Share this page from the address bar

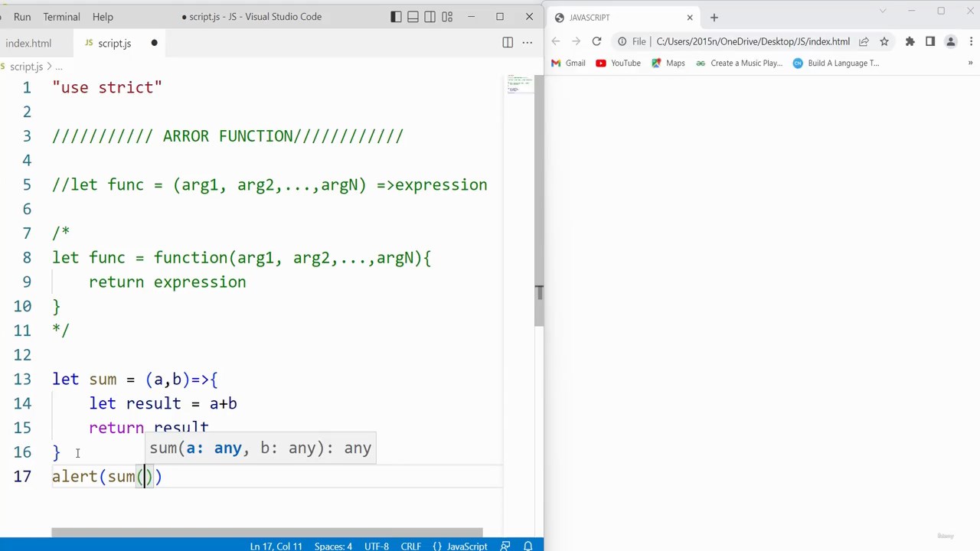pyautogui.click(x=864, y=41)
